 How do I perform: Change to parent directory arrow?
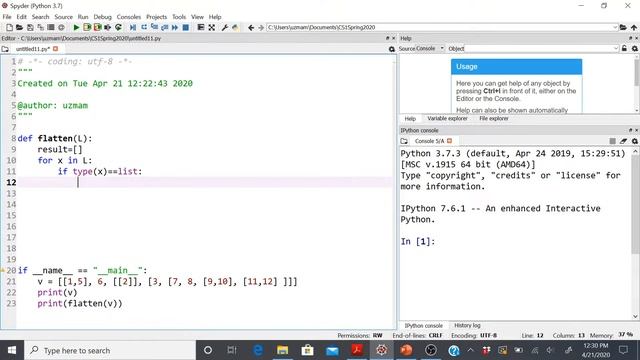tap(633, 27)
